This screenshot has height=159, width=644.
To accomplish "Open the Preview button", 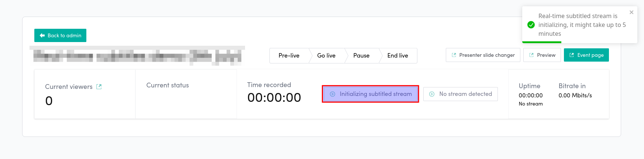I will pos(542,55).
